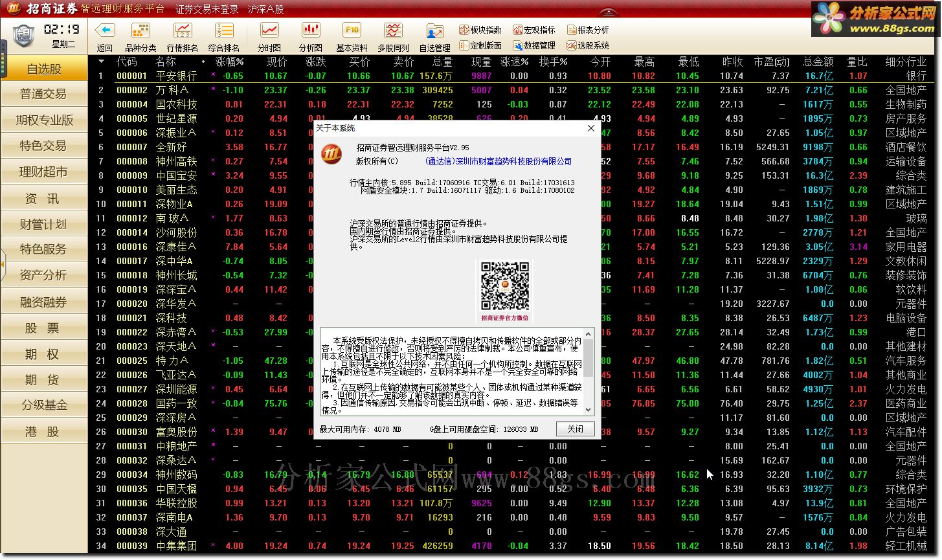Select the 资讯 sidebar tab
Image resolution: width=942 pixels, height=560 pixels.
(x=44, y=198)
